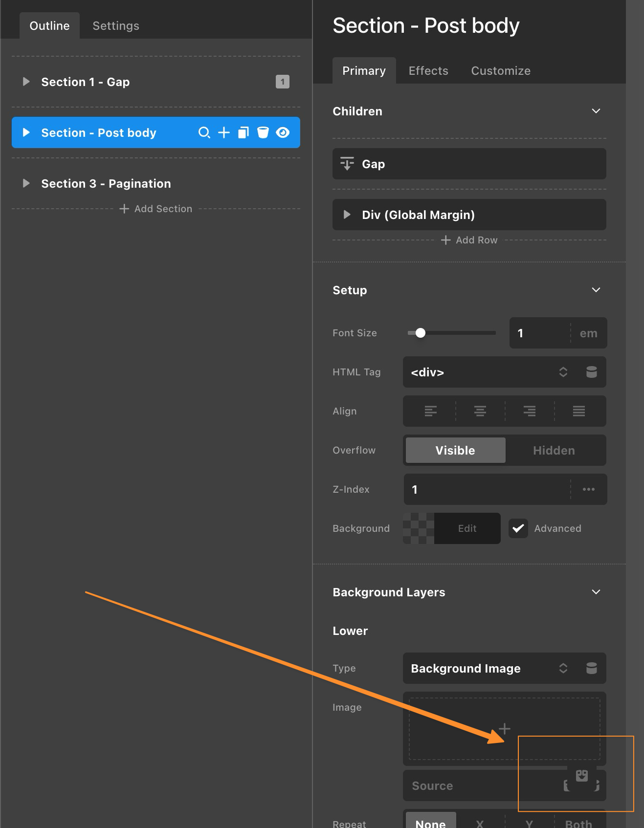Click the inspect magnifier icon on Post body
The height and width of the screenshot is (828, 644).
point(204,132)
